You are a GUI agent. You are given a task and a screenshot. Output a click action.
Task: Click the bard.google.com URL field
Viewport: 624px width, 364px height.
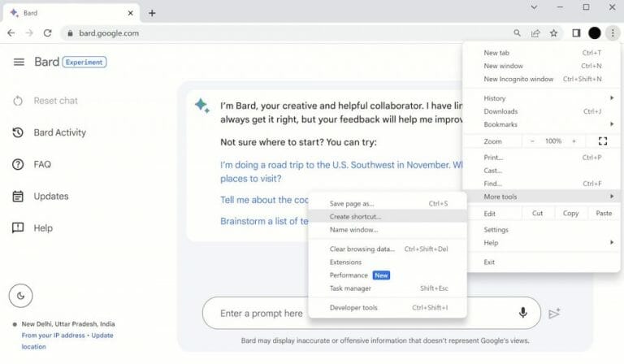tap(109, 33)
